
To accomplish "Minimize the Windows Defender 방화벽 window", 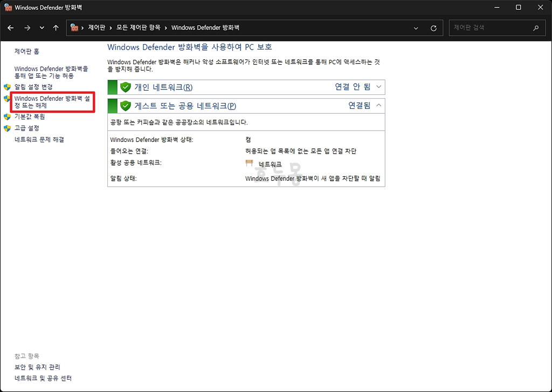I will (496, 8).
